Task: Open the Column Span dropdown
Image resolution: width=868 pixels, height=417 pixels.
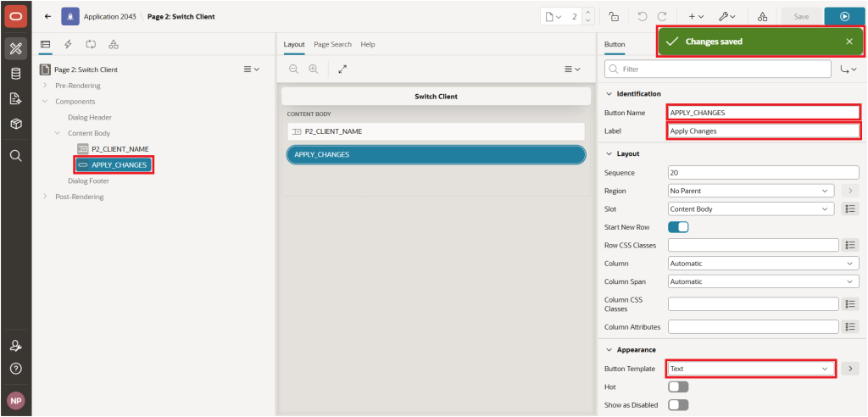Action: tap(764, 282)
